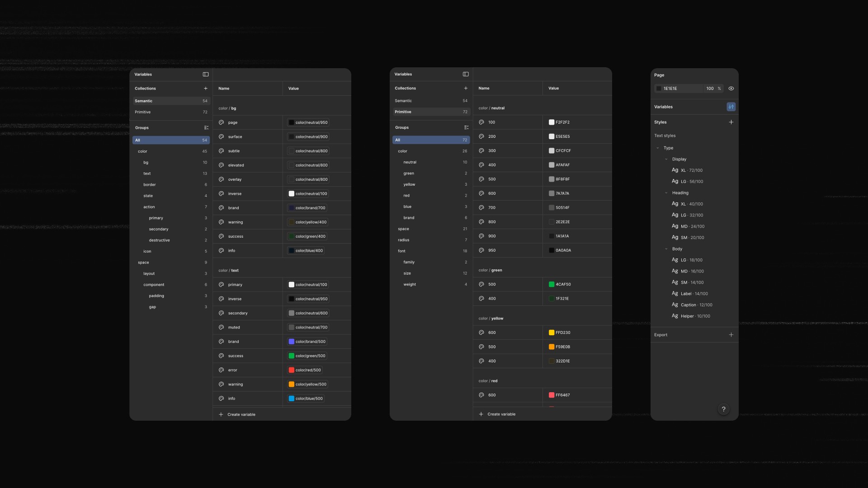This screenshot has height=488, width=868.
Task: Click the Export plus icon
Action: point(731,335)
